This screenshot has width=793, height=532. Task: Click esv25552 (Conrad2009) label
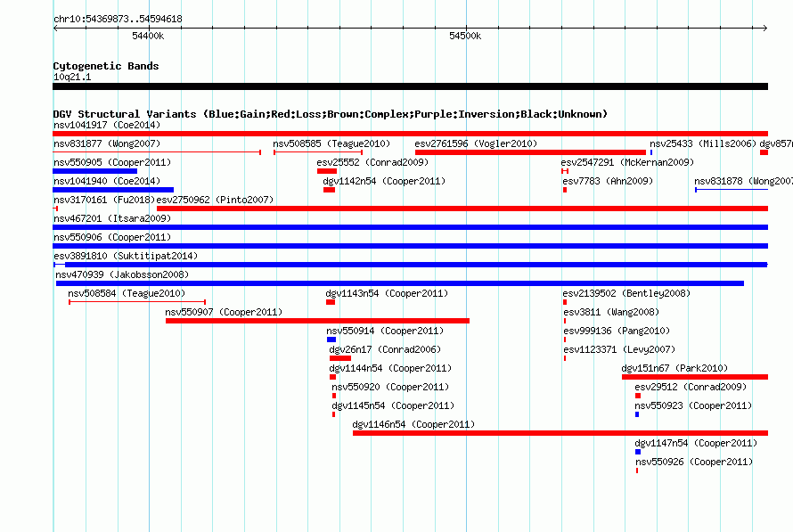[372, 162]
